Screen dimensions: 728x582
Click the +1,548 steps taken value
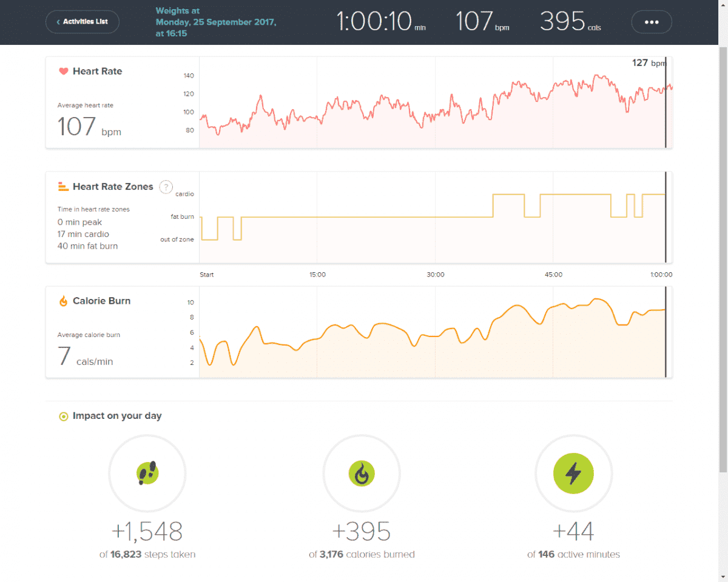[x=147, y=532]
